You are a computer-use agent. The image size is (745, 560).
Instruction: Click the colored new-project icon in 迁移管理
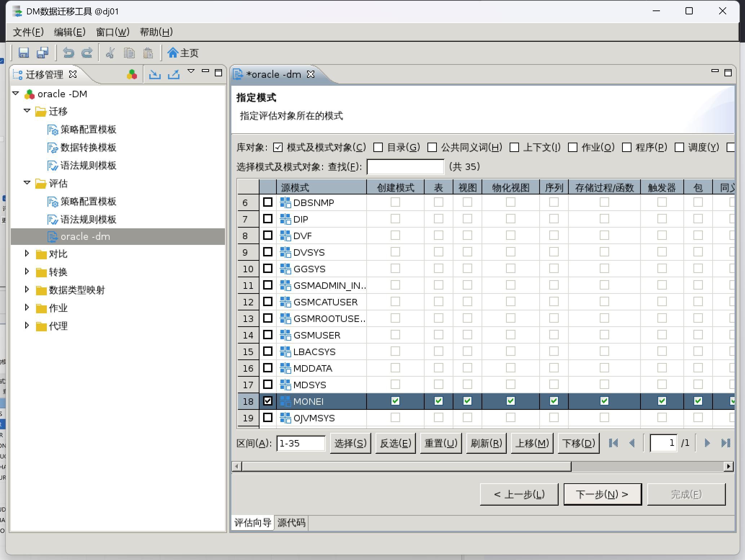(132, 75)
